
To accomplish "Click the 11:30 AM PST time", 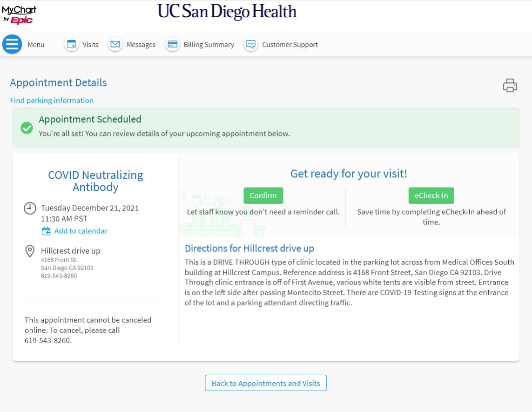I will point(64,218).
